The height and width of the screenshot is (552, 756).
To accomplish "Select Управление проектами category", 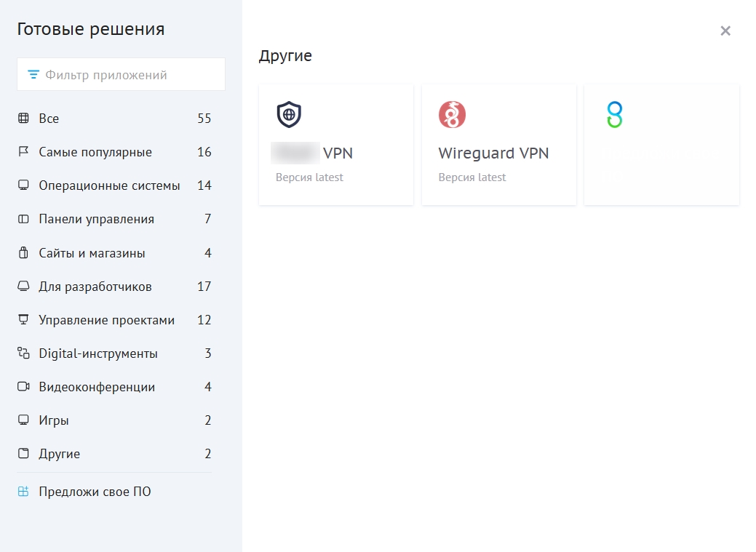I will point(106,320).
